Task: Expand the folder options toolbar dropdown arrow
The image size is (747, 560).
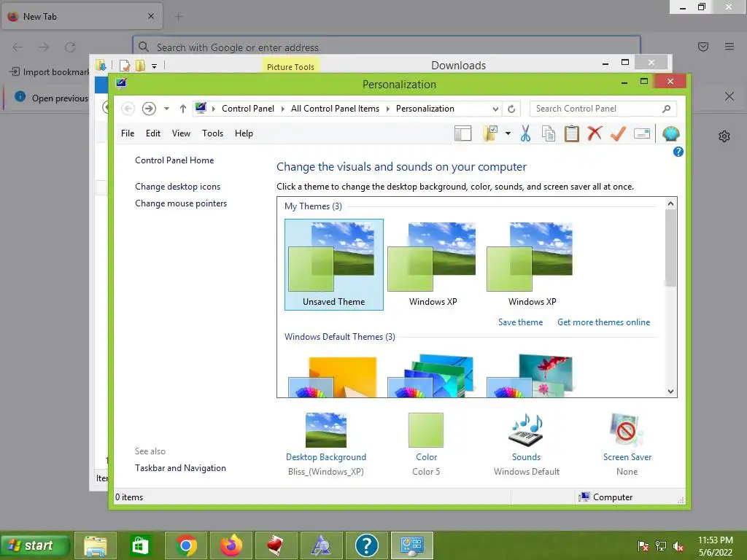Action: click(x=508, y=134)
